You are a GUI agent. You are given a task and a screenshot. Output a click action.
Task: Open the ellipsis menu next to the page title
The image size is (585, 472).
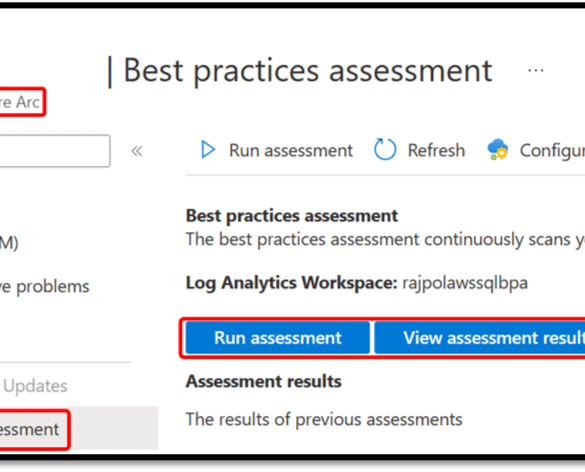click(536, 71)
